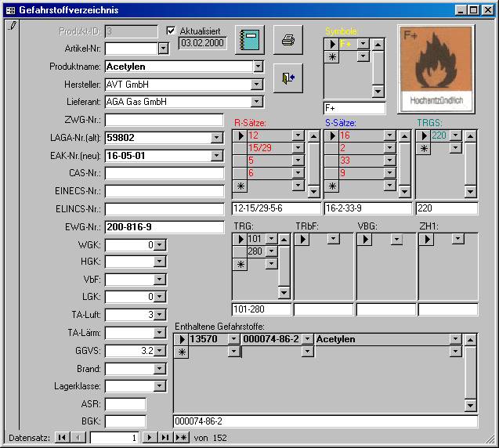Open the notebook icon button
This screenshot has height=448, width=499.
(x=250, y=40)
